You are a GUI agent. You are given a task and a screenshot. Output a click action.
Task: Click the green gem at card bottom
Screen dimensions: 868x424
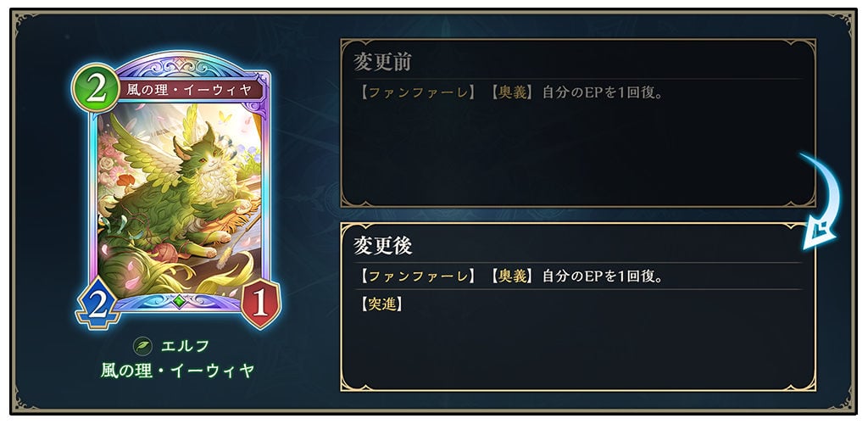(x=178, y=301)
